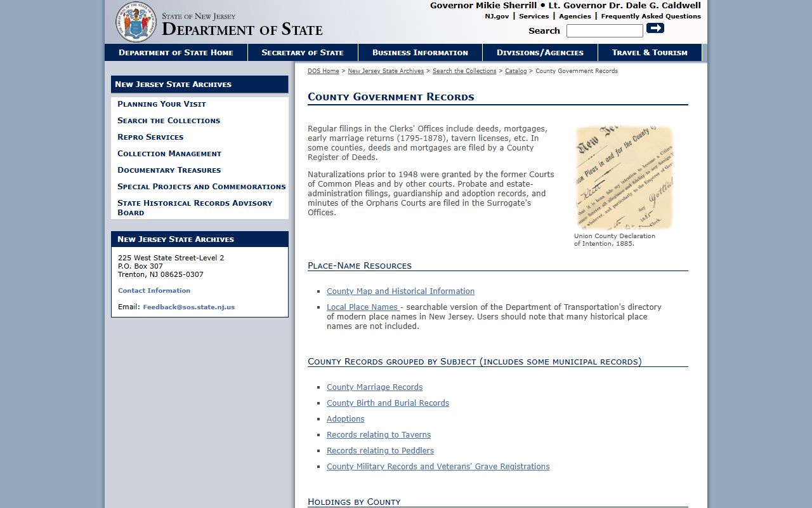812x508 pixels.
Task: Open Divisions/Agencies menu item
Action: 540,53
